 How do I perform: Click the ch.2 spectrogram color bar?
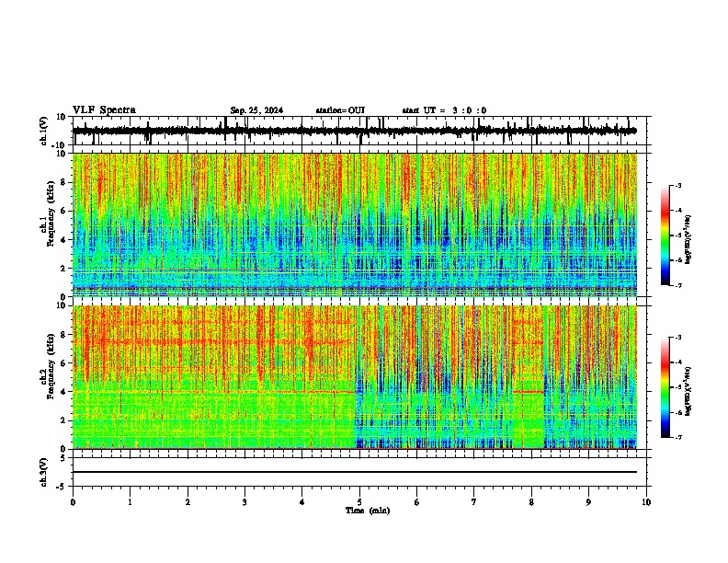(x=665, y=387)
